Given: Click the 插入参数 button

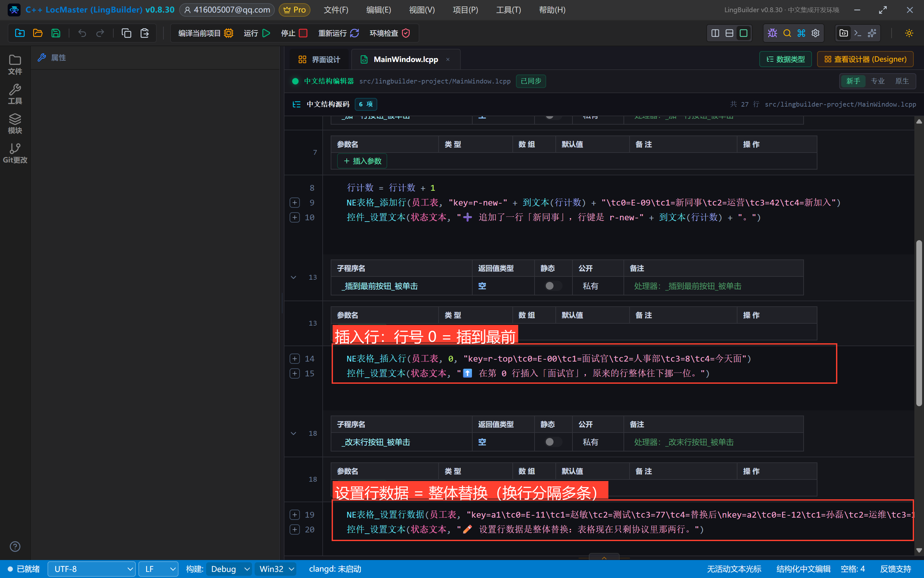Looking at the screenshot, I should (362, 161).
